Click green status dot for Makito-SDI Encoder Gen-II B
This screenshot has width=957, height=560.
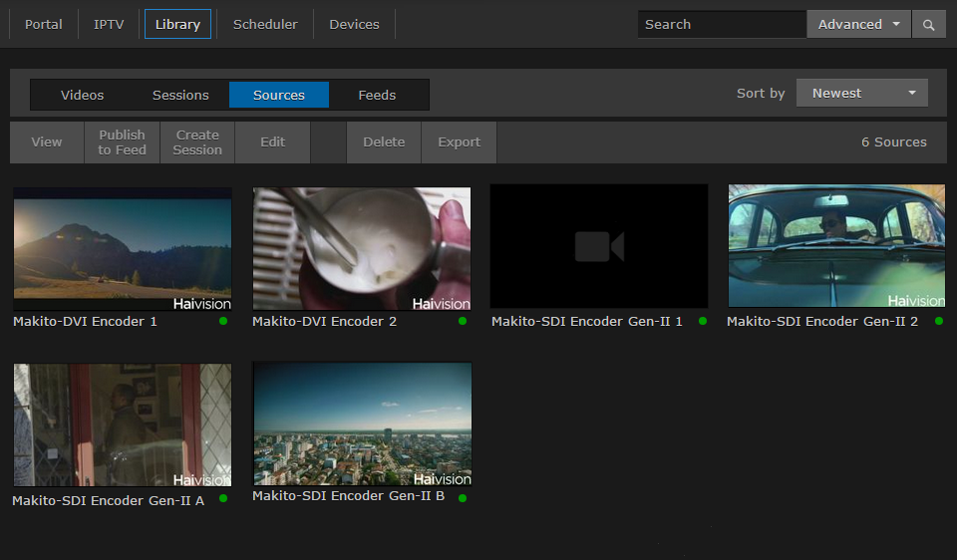point(463,497)
